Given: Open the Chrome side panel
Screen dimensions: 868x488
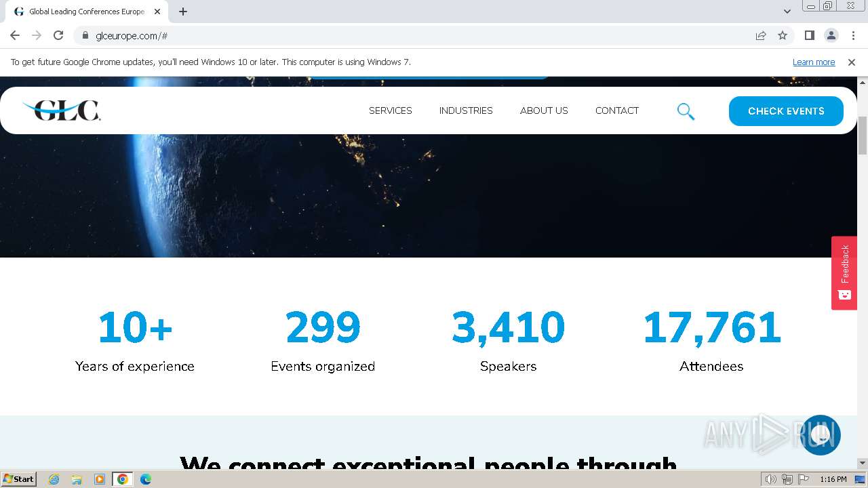Looking at the screenshot, I should point(809,35).
